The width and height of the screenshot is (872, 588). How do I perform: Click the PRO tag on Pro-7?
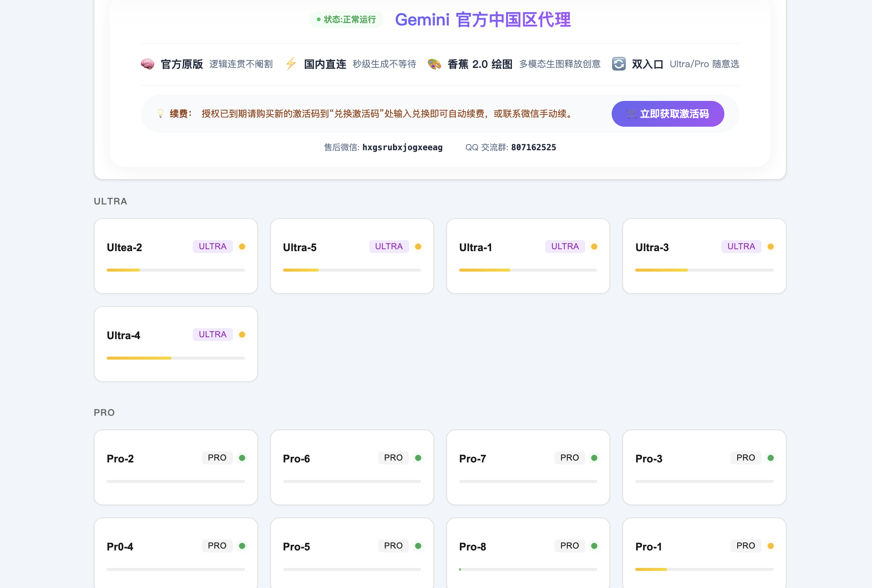pos(569,458)
